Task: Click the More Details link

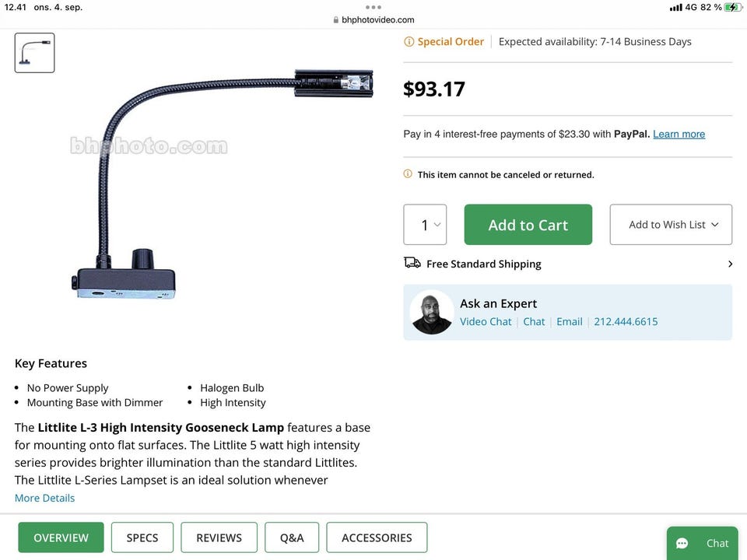Action: (45, 498)
